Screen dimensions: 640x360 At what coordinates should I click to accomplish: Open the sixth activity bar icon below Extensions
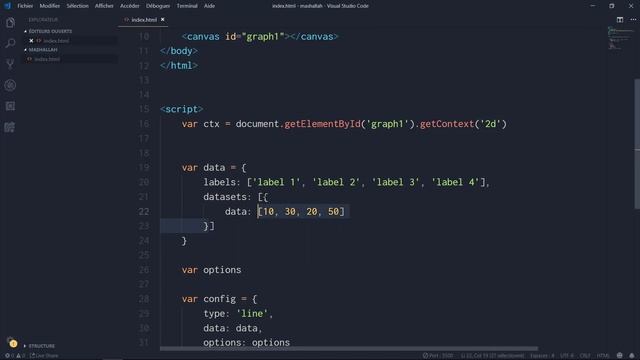10,127
